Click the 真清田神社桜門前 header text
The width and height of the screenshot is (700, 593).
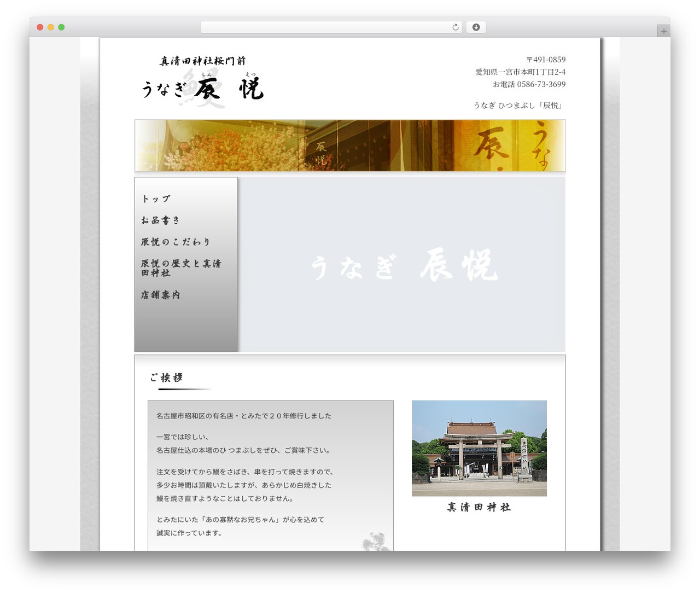[x=202, y=61]
